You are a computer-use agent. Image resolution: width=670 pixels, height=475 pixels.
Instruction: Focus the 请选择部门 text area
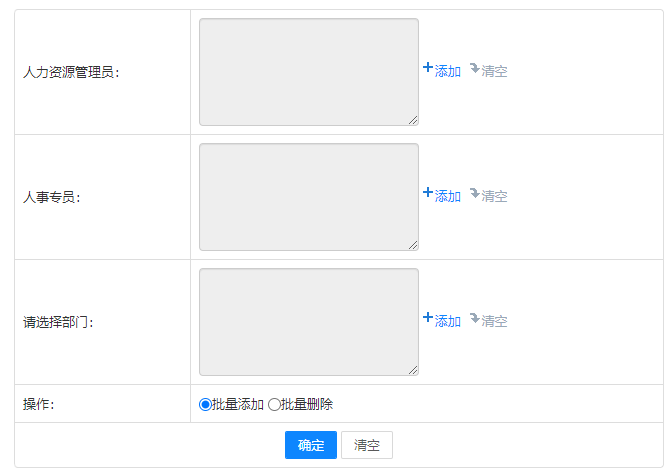pyautogui.click(x=308, y=321)
